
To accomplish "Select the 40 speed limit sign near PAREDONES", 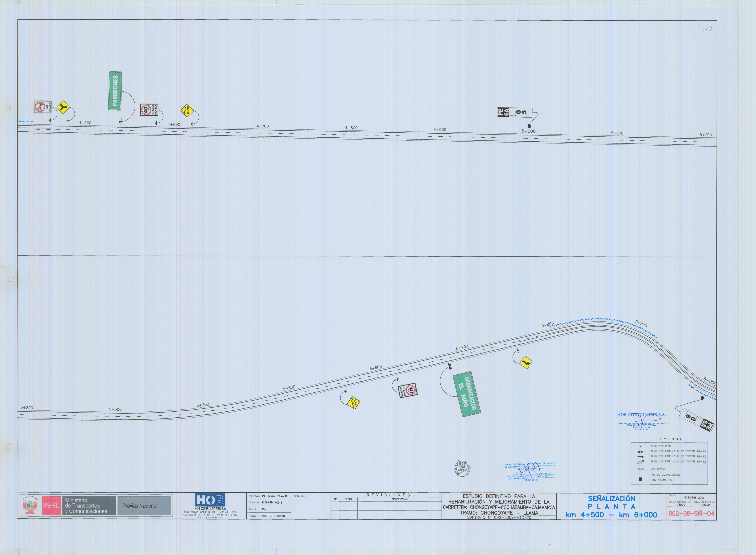I will tap(149, 110).
